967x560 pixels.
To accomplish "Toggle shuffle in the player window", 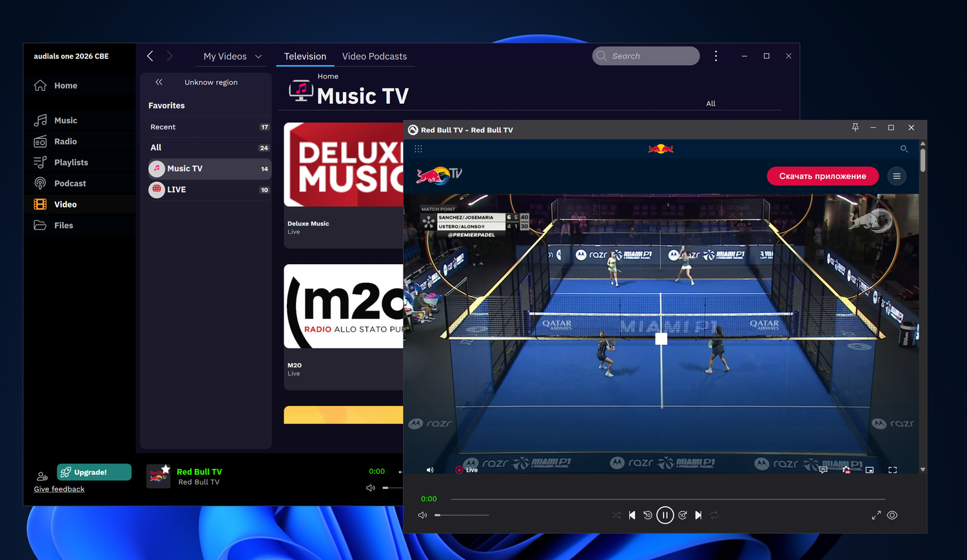I will tap(616, 516).
